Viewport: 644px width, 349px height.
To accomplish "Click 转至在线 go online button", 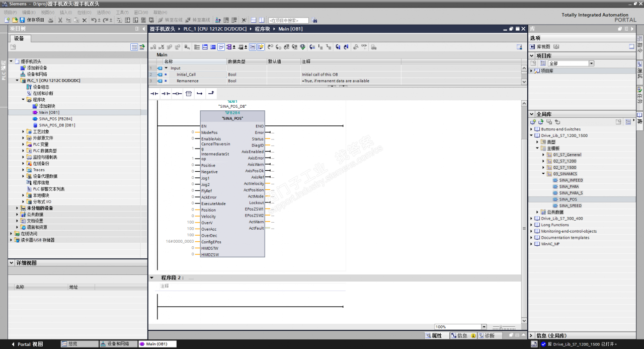I will coord(170,20).
